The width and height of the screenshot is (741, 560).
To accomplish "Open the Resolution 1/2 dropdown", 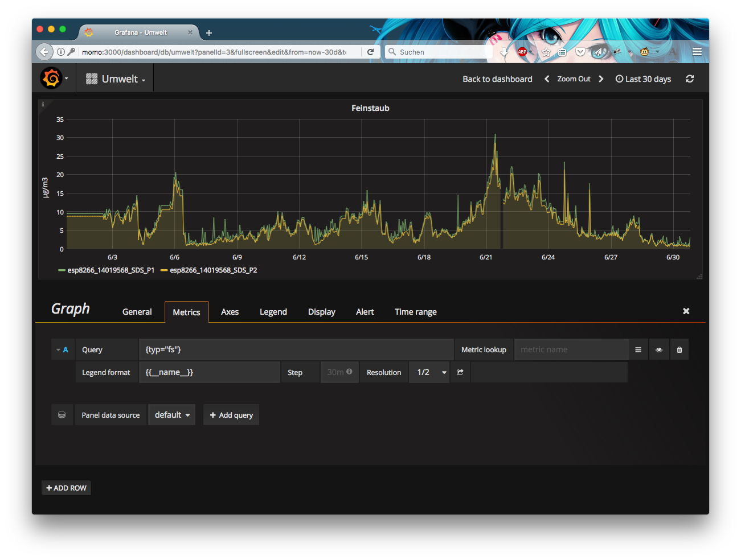I will point(429,372).
